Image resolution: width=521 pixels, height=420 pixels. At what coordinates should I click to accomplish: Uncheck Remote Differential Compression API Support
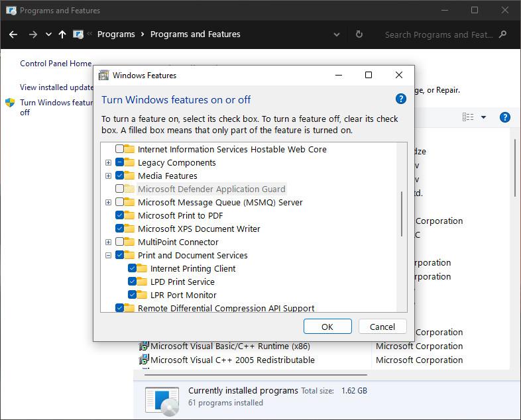coord(119,308)
